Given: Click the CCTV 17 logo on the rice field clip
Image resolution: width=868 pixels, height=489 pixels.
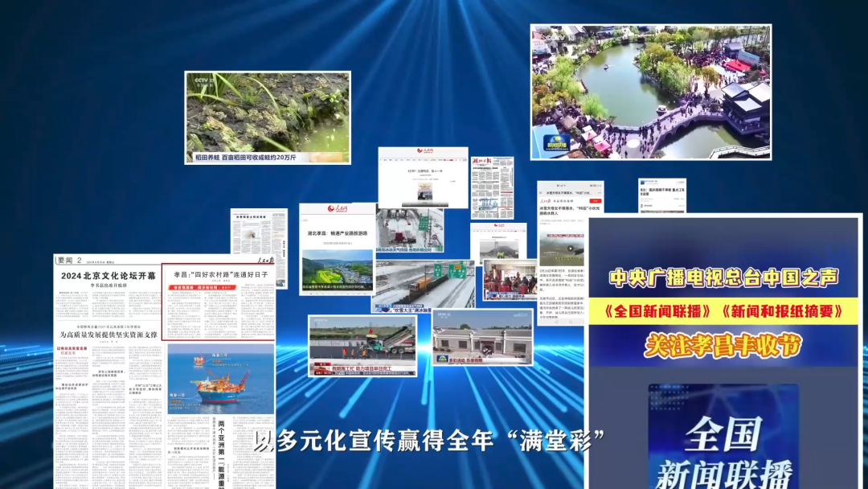Looking at the screenshot, I should pos(203,82).
